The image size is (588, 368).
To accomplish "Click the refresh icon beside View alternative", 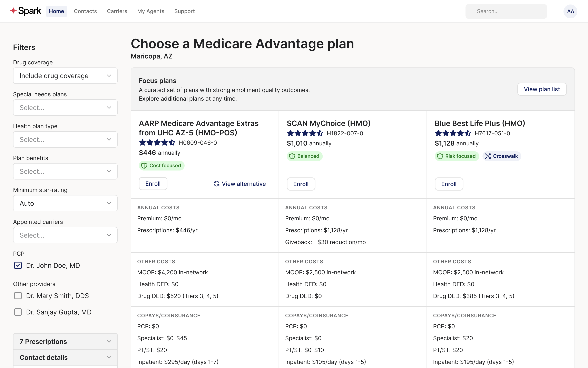I will coord(216,184).
